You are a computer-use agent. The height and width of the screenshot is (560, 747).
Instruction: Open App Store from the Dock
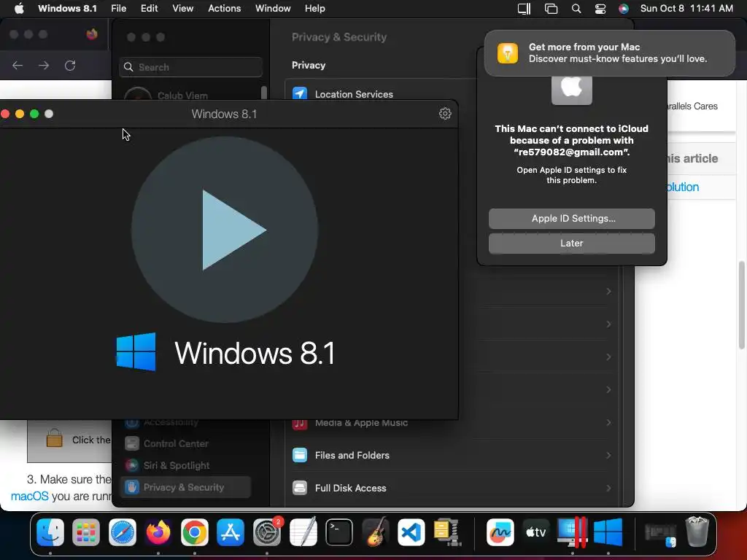(x=231, y=532)
